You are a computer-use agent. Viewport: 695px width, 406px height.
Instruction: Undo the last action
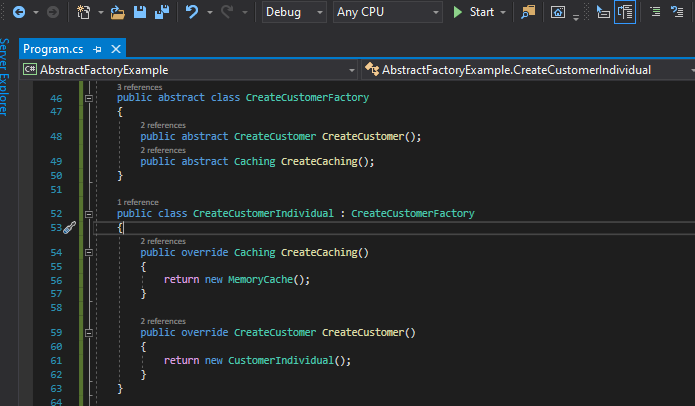[x=192, y=12]
